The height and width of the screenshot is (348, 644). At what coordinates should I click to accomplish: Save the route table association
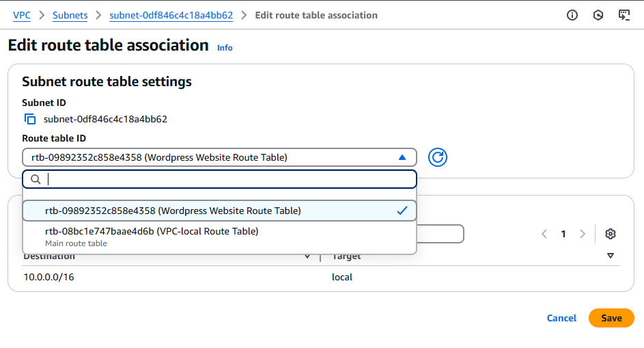[611, 318]
